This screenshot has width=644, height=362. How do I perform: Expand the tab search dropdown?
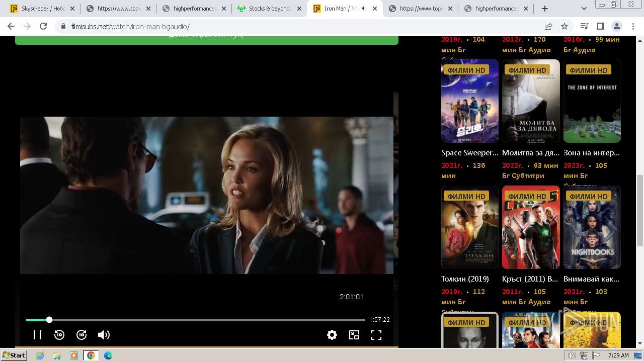click(584, 9)
